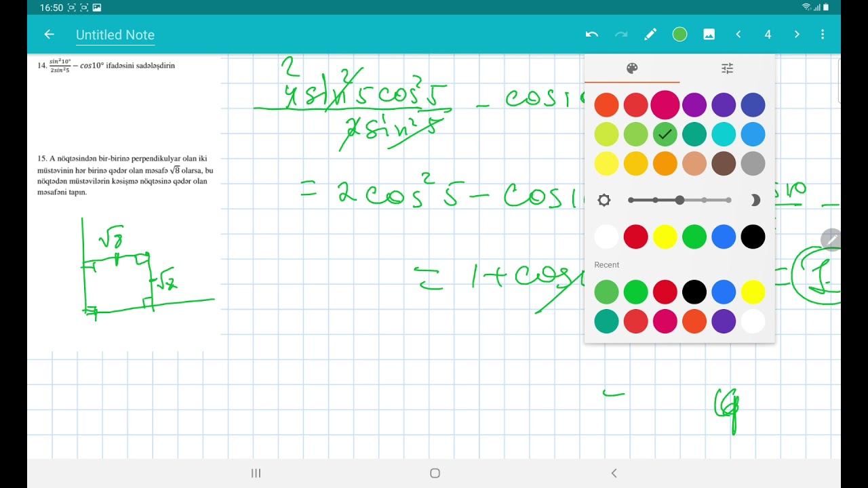Tap the 16:50 clock in status bar

51,7
